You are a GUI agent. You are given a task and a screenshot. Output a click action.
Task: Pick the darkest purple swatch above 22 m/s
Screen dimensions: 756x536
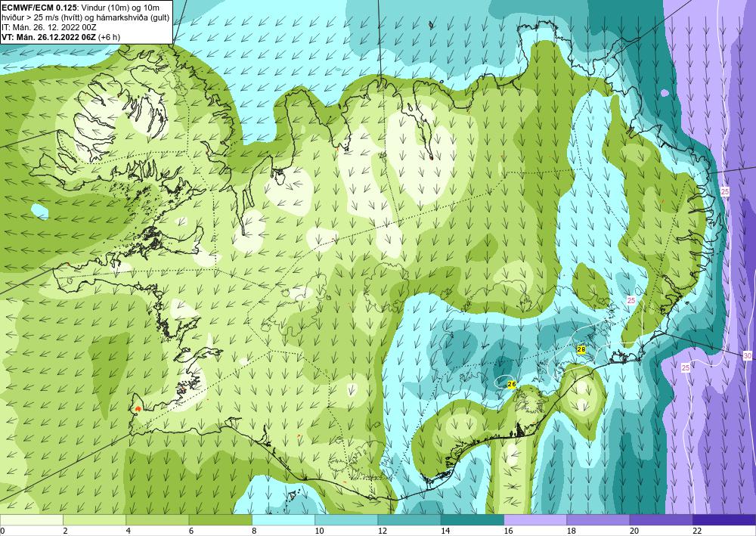[x=724, y=519]
